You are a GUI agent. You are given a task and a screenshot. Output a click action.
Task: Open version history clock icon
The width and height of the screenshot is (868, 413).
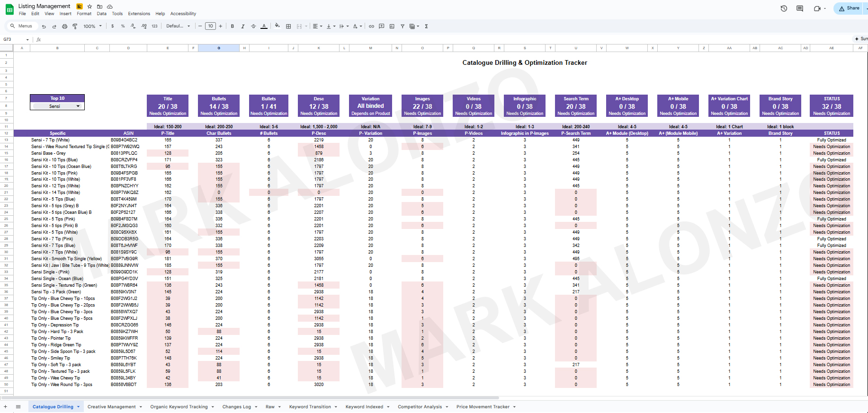784,9
